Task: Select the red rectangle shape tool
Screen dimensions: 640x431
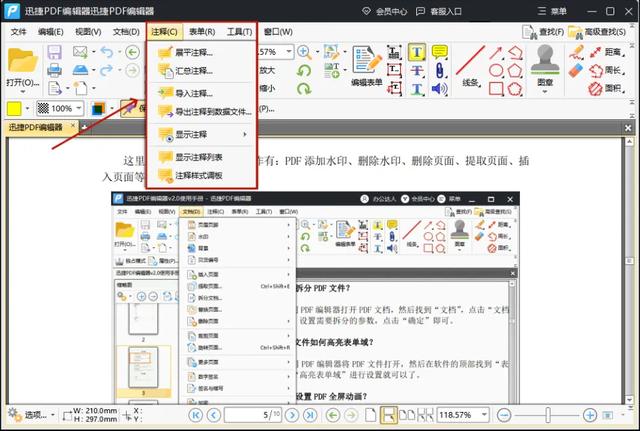Action: click(496, 89)
